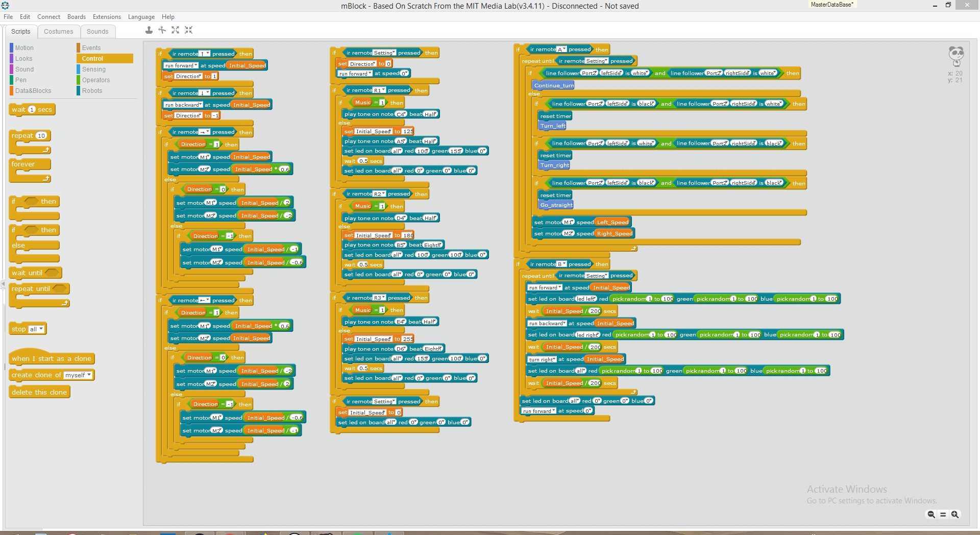
Task: Open run backward direction dropdown in second script
Action: click(183, 105)
